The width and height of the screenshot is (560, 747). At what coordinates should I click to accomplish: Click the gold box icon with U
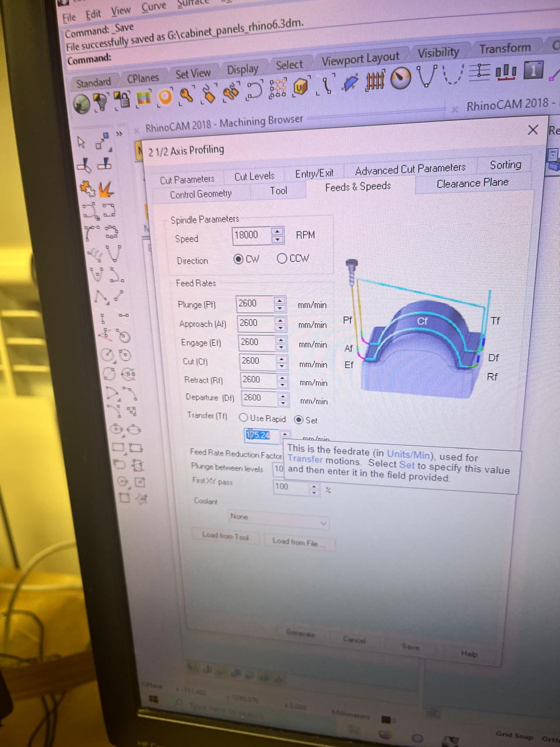pos(301,86)
